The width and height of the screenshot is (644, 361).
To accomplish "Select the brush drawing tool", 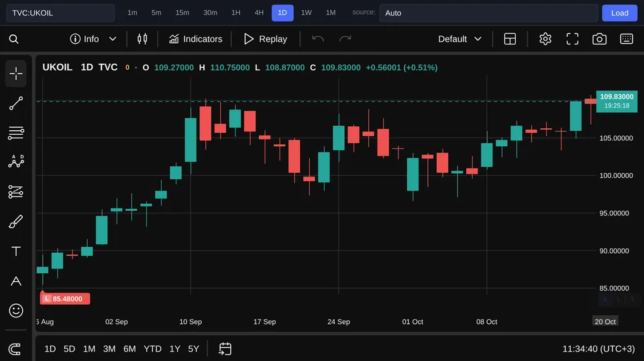I will [16, 222].
